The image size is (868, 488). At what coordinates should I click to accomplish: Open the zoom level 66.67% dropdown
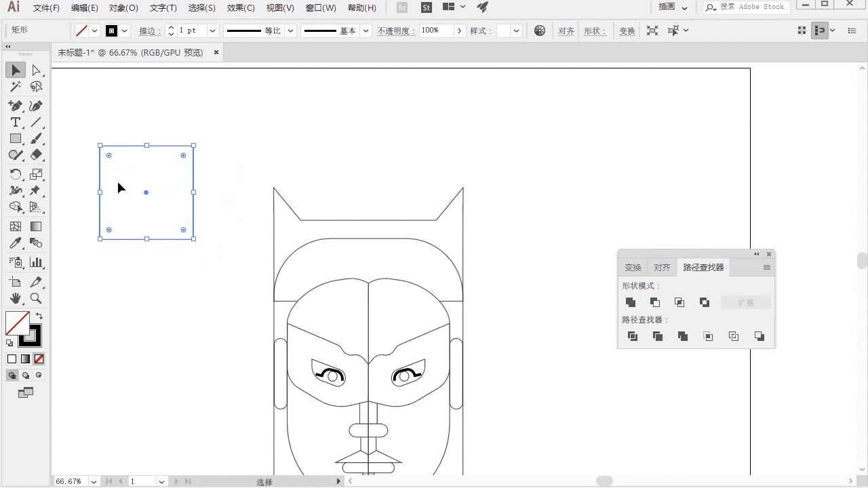(94, 481)
